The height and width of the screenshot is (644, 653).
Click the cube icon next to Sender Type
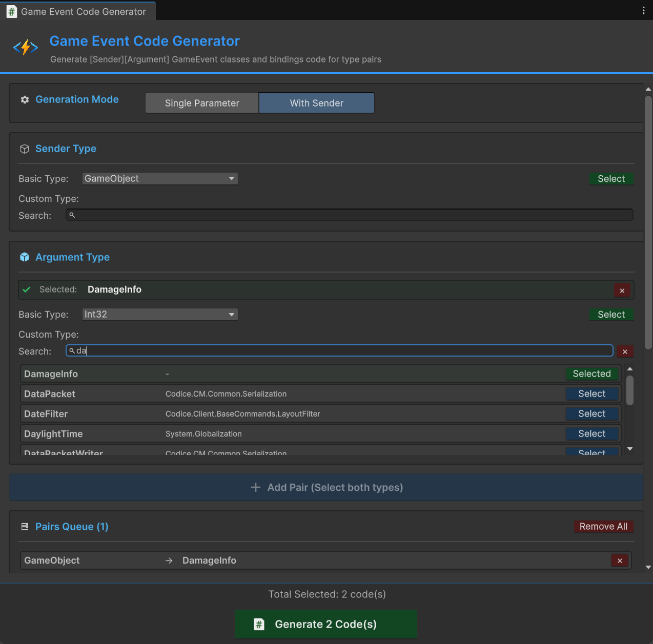[x=24, y=149]
